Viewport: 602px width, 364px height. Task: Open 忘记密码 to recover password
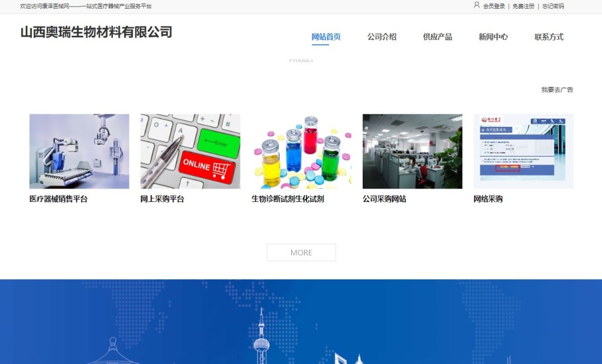(551, 6)
